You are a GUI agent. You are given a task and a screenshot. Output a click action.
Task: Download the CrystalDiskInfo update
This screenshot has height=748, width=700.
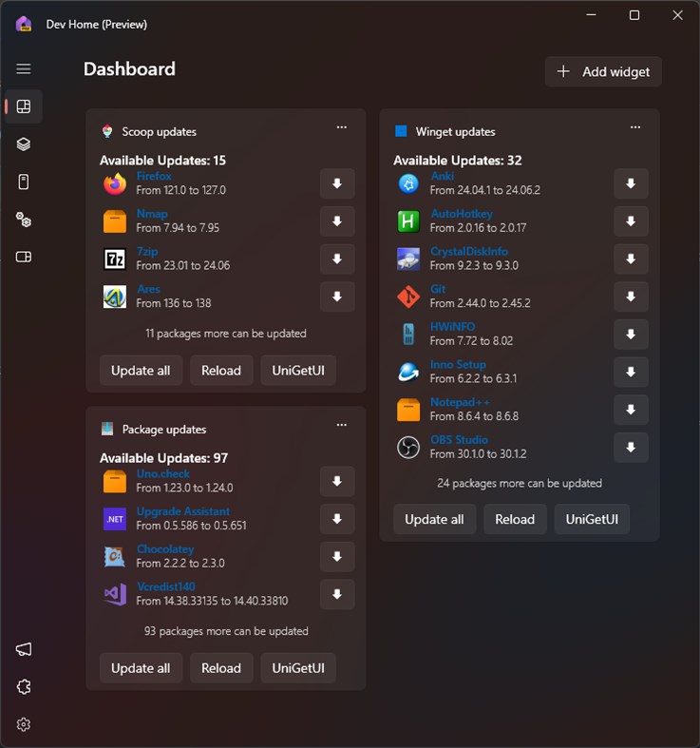point(631,259)
